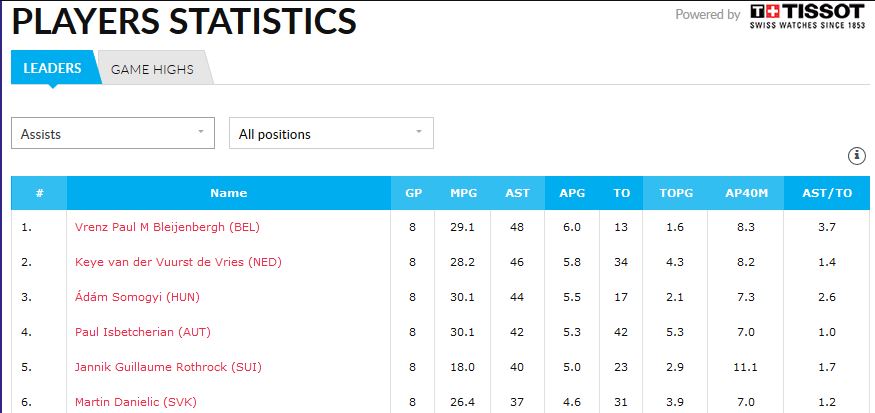Select the Leaders tab
Screen dimensions: 875x413
click(x=52, y=69)
